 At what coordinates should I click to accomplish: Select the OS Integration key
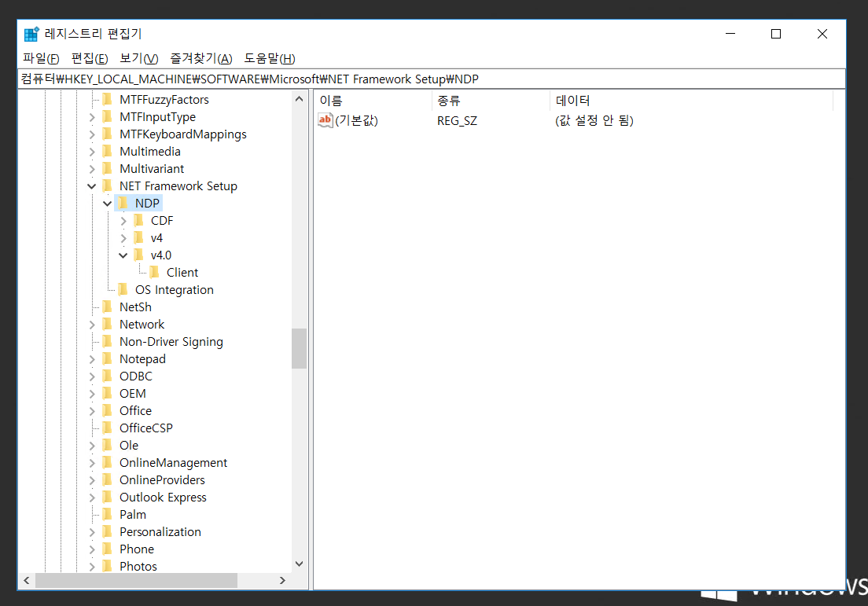(175, 290)
